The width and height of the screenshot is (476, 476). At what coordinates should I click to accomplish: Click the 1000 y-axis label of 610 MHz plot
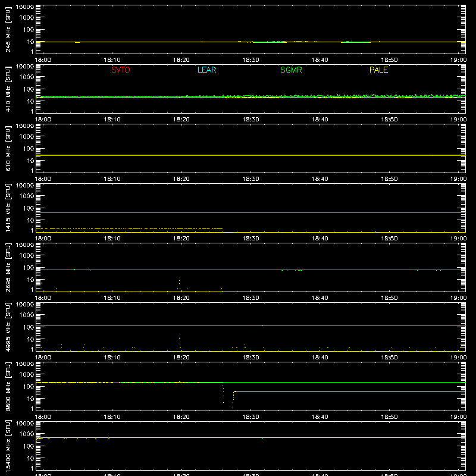click(x=27, y=137)
